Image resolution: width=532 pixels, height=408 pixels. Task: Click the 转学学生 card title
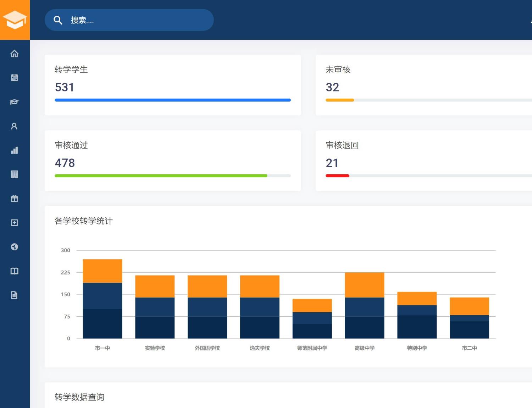coord(71,70)
